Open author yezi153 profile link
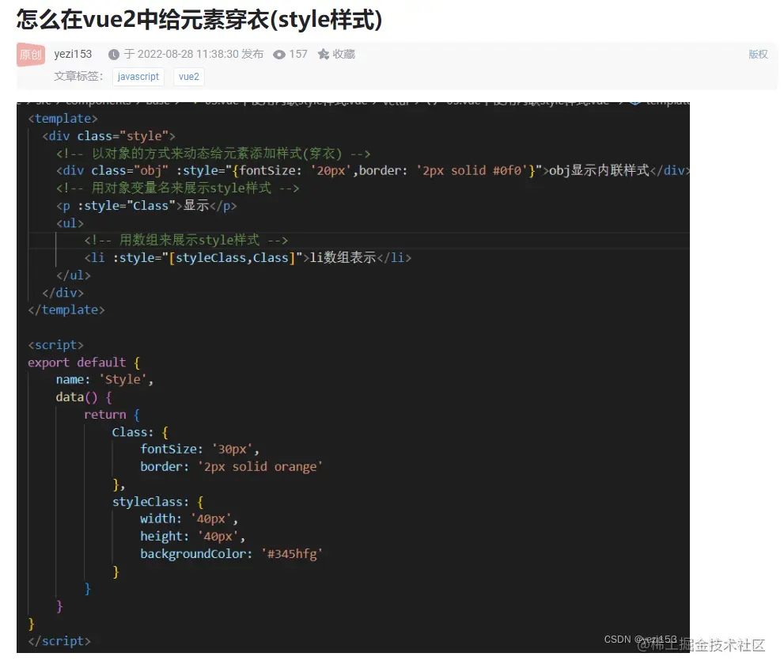This screenshot has width=784, height=672. tap(73, 54)
